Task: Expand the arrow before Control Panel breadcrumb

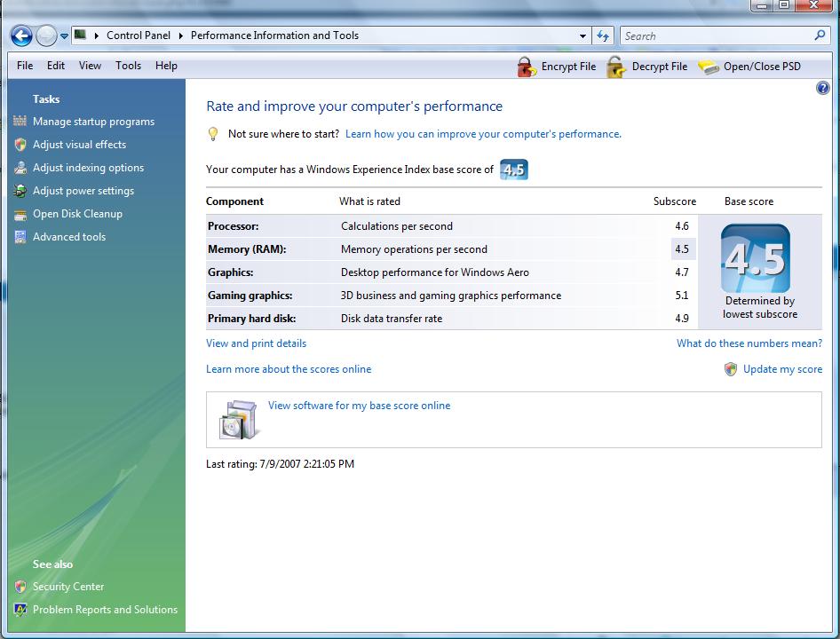Action: pyautogui.click(x=97, y=35)
